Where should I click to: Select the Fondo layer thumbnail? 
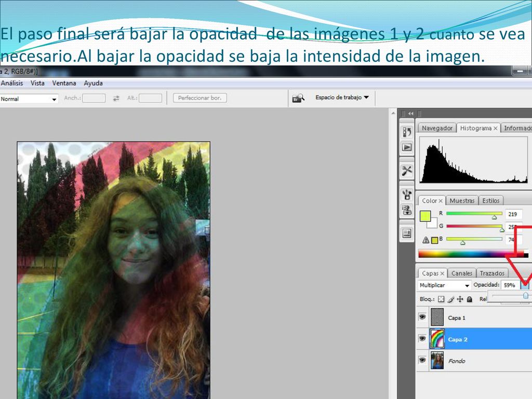pyautogui.click(x=437, y=360)
